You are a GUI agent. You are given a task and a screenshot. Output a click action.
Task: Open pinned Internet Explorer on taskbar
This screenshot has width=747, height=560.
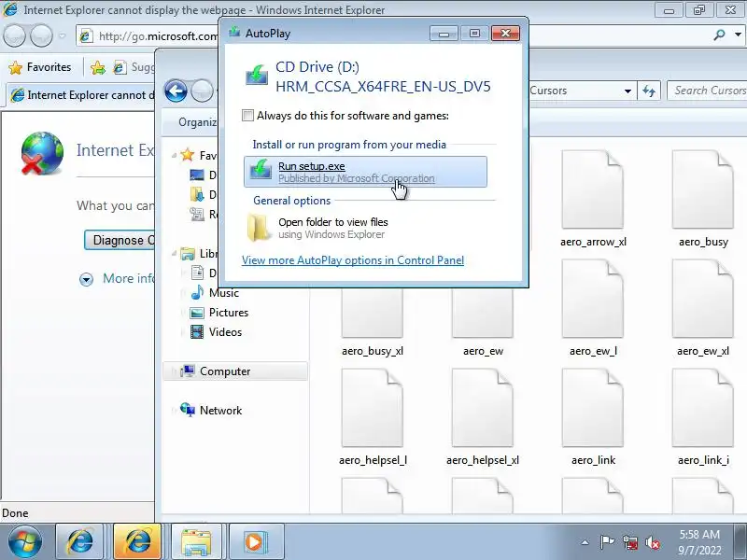tap(80, 541)
